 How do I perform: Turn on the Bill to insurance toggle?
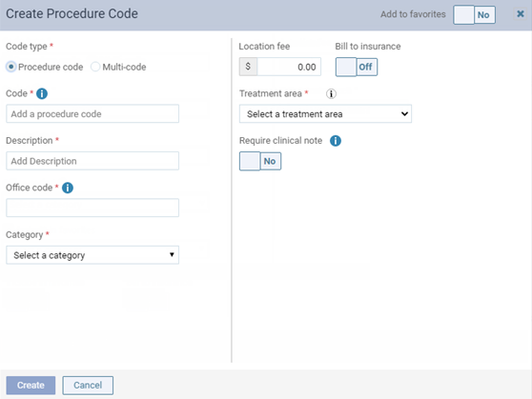pos(357,67)
